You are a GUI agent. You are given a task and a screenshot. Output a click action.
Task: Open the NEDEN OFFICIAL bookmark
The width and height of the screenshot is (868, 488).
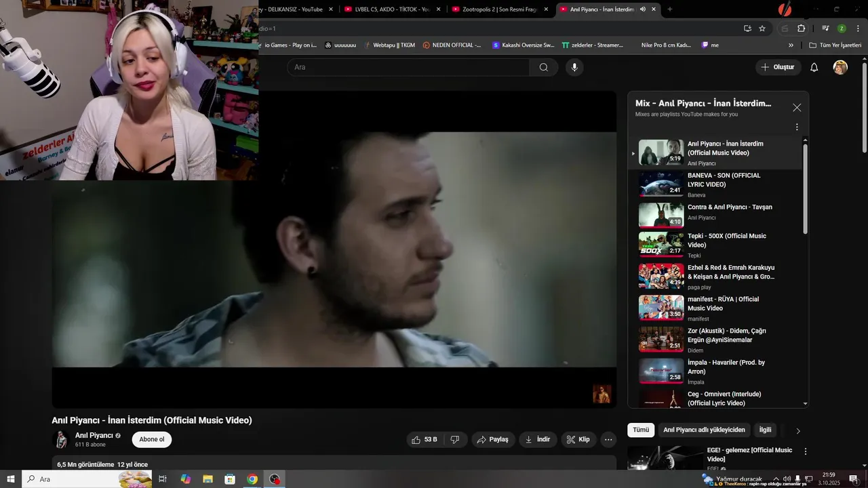452,45
